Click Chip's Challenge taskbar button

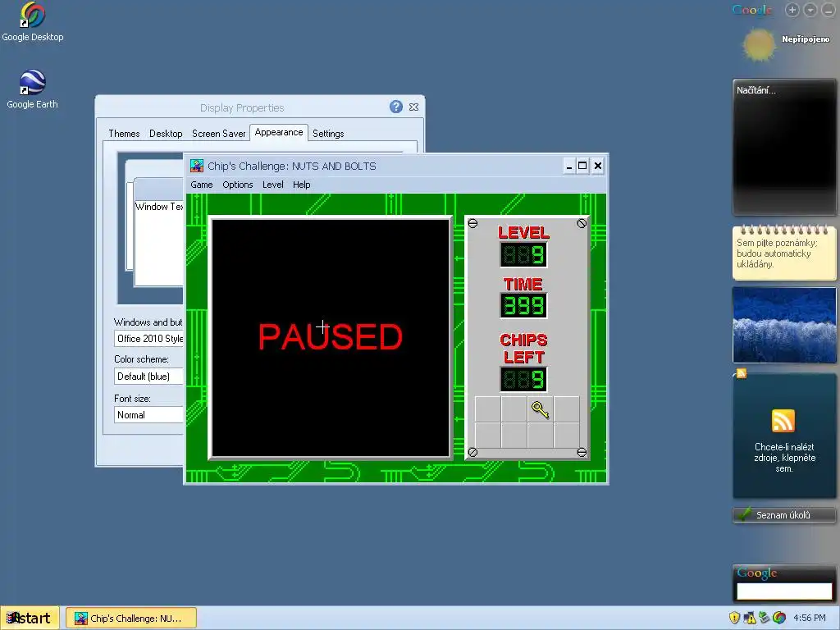pyautogui.click(x=131, y=619)
